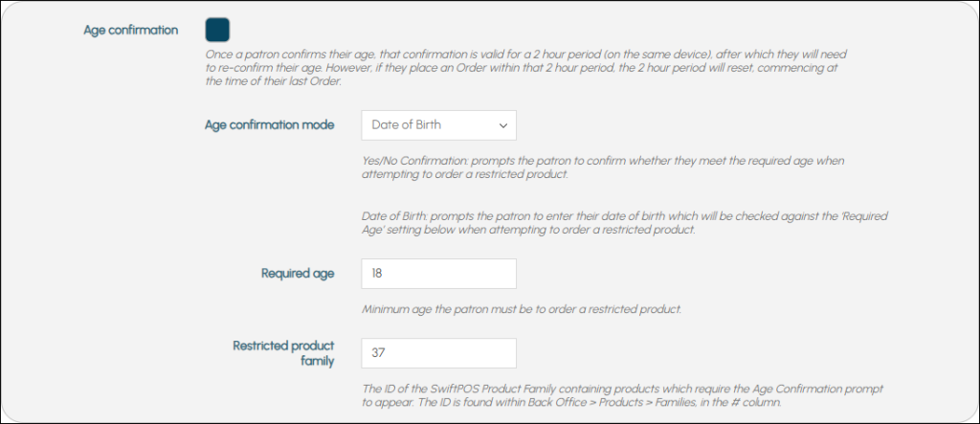The image size is (980, 424).
Task: Click into the Required age field
Action: pyautogui.click(x=438, y=274)
